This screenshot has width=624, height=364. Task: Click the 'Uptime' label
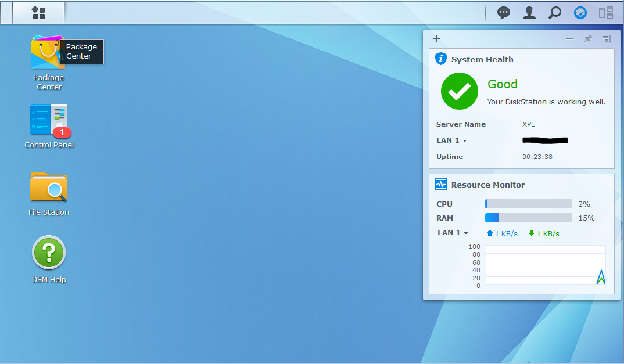click(449, 157)
